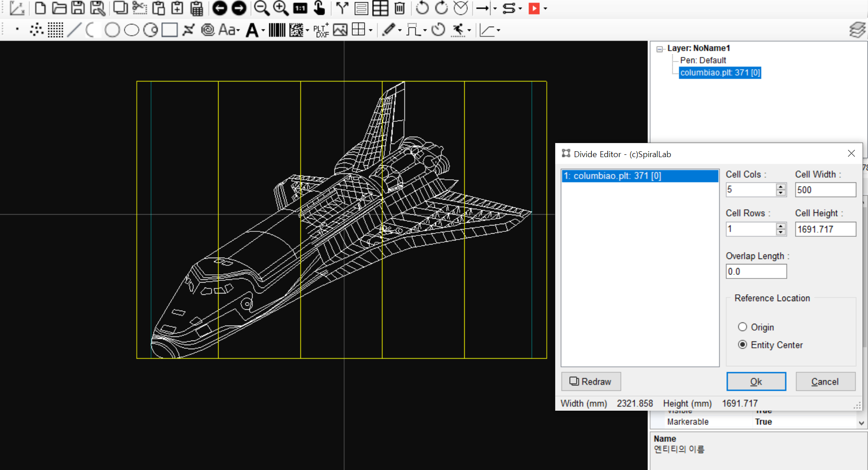Click the Redraw button
Viewport: 868px width, 470px height.
pyautogui.click(x=591, y=381)
